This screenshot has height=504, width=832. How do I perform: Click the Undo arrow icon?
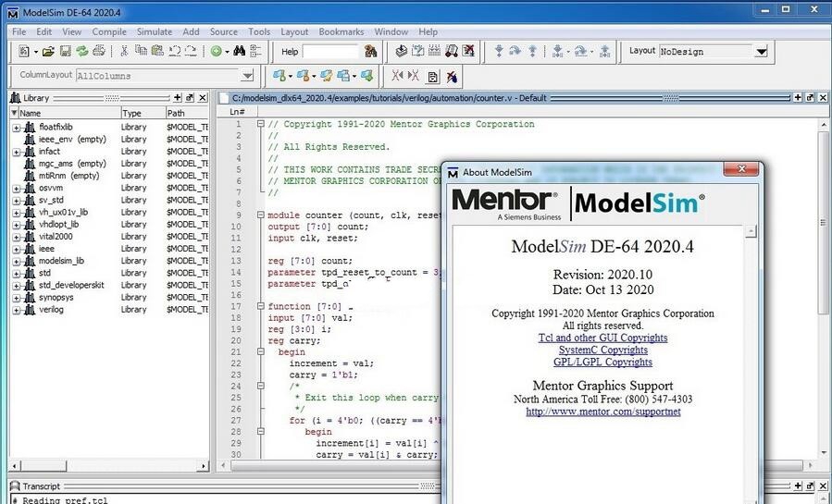[174, 51]
